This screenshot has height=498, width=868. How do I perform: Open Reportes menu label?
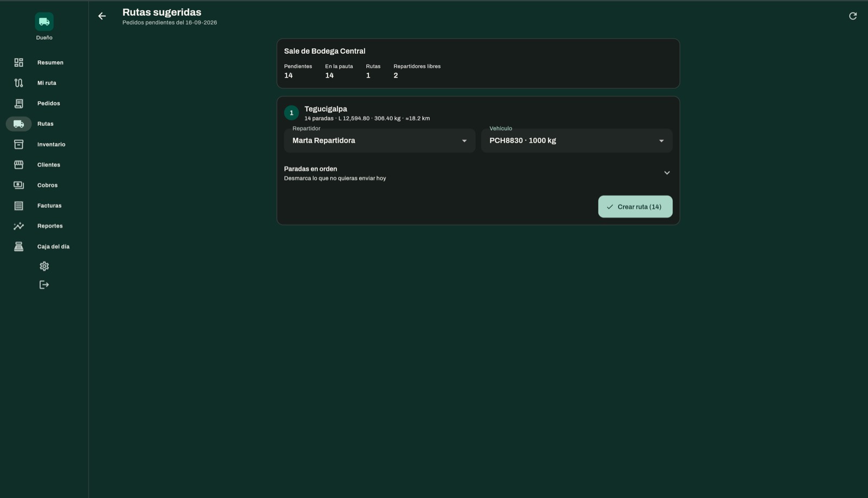(x=50, y=226)
